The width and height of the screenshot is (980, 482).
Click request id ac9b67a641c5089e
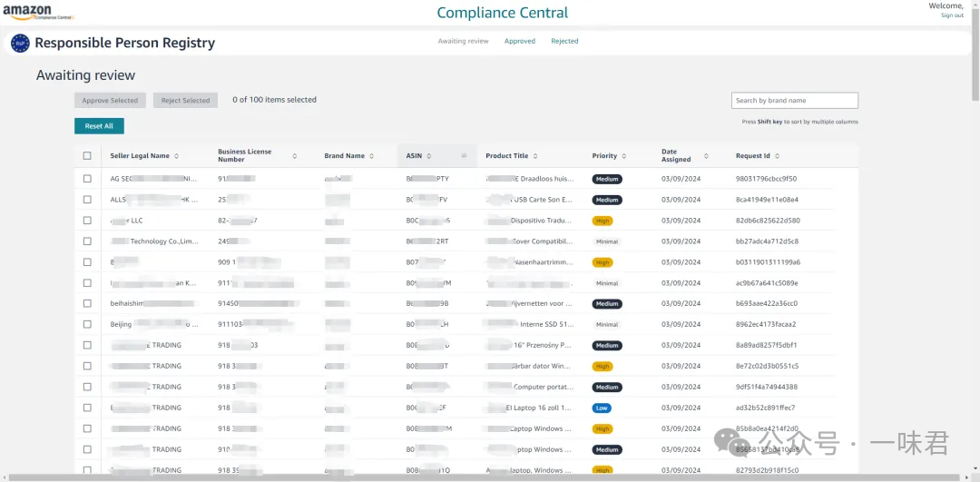pos(767,282)
